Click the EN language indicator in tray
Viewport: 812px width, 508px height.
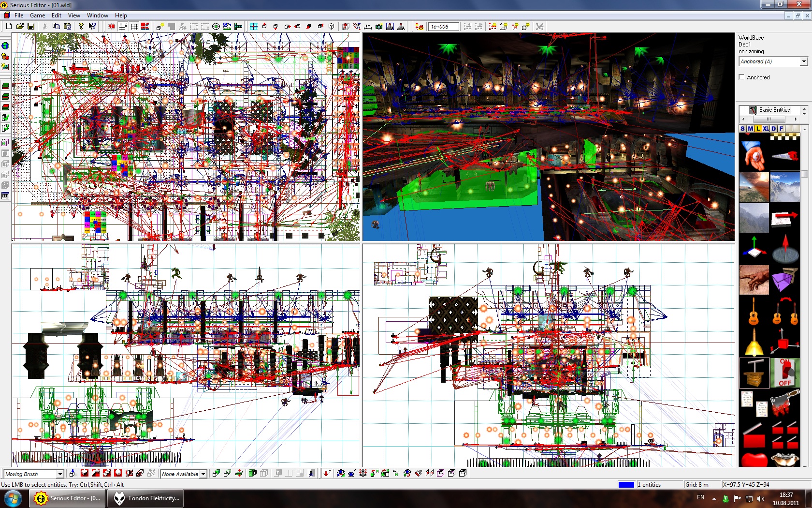(x=700, y=497)
